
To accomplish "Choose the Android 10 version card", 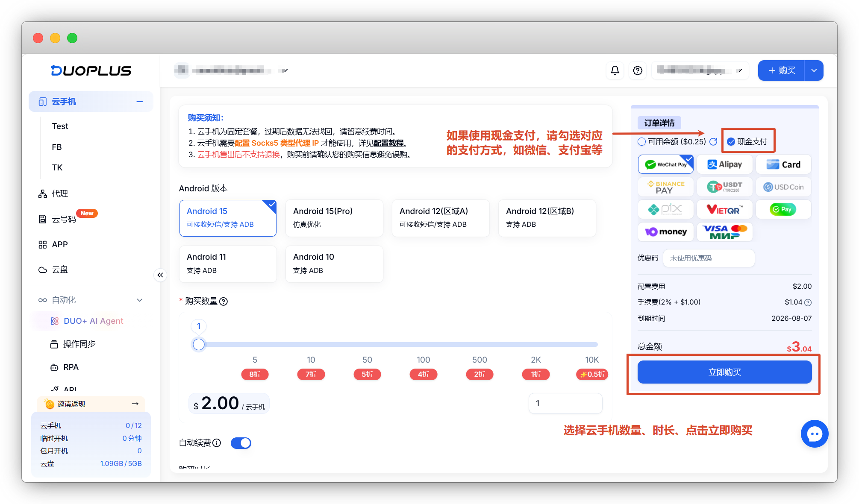I will click(334, 264).
